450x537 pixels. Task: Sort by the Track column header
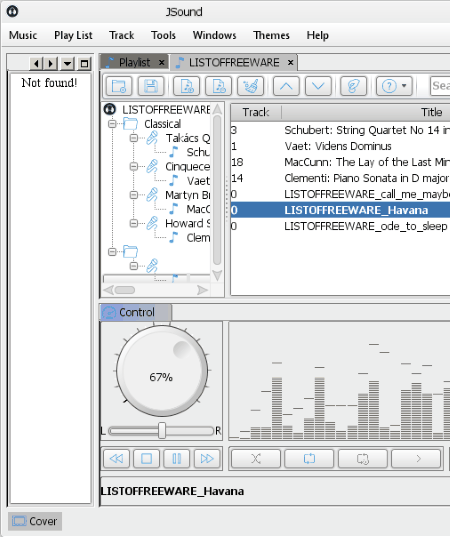[x=256, y=112]
